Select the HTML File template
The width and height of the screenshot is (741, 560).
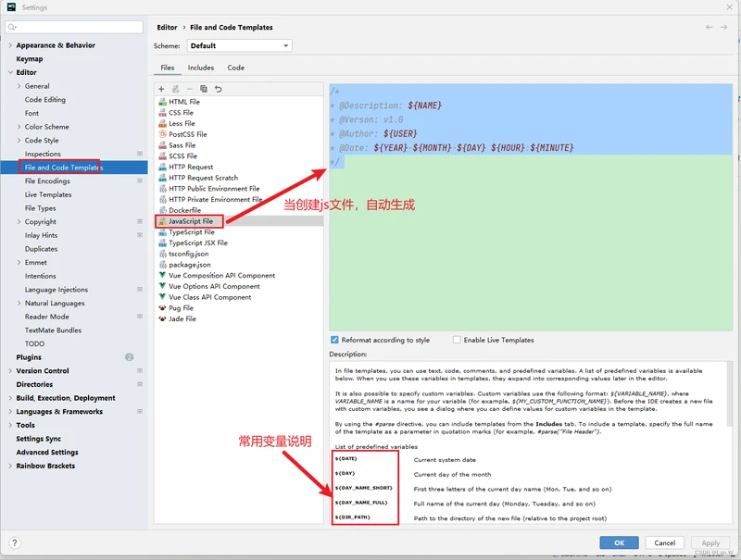[x=184, y=102]
